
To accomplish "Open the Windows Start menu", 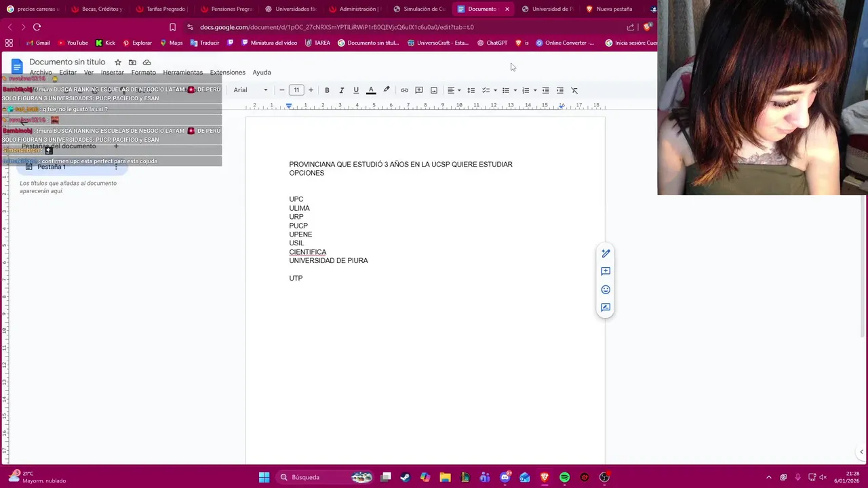I will [264, 477].
